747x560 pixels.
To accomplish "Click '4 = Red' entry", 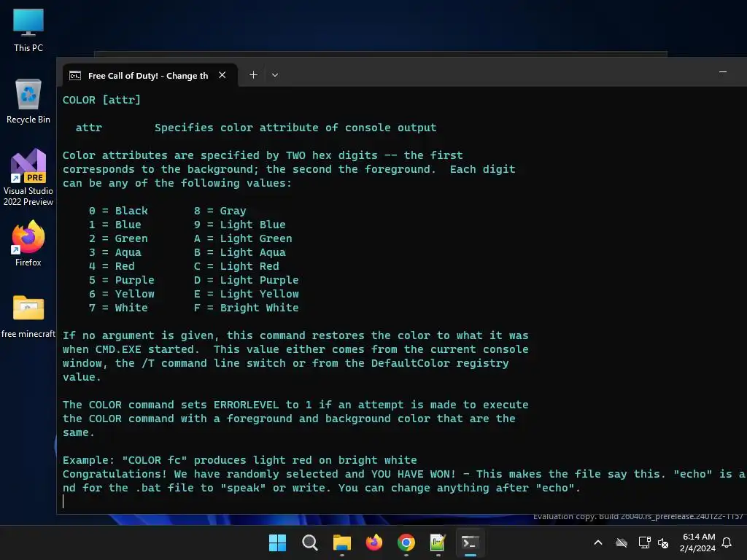I will [x=112, y=266].
